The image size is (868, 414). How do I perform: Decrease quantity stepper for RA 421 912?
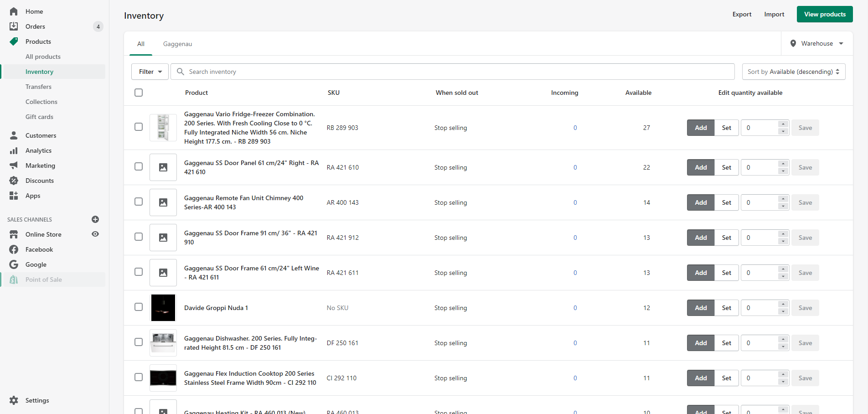[x=783, y=241]
